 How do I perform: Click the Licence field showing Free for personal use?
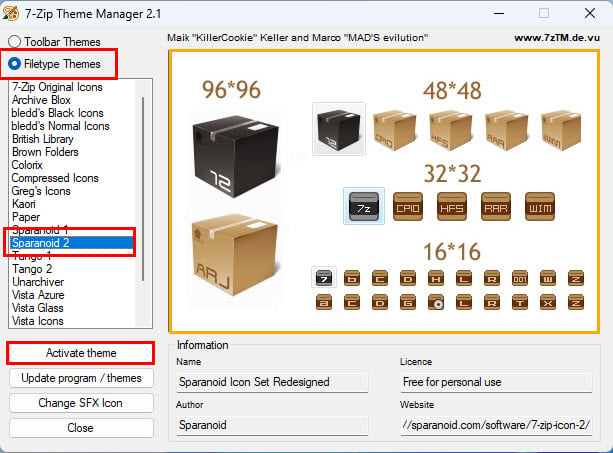click(x=496, y=382)
